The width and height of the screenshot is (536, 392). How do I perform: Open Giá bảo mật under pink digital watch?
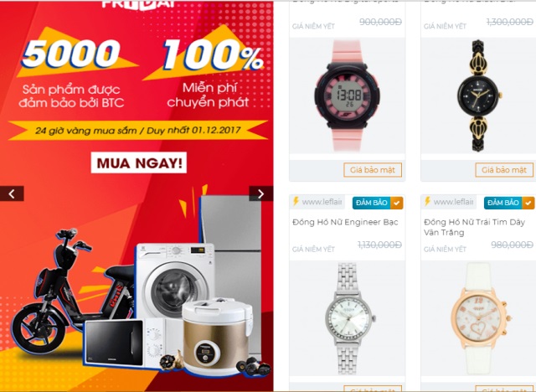[373, 170]
